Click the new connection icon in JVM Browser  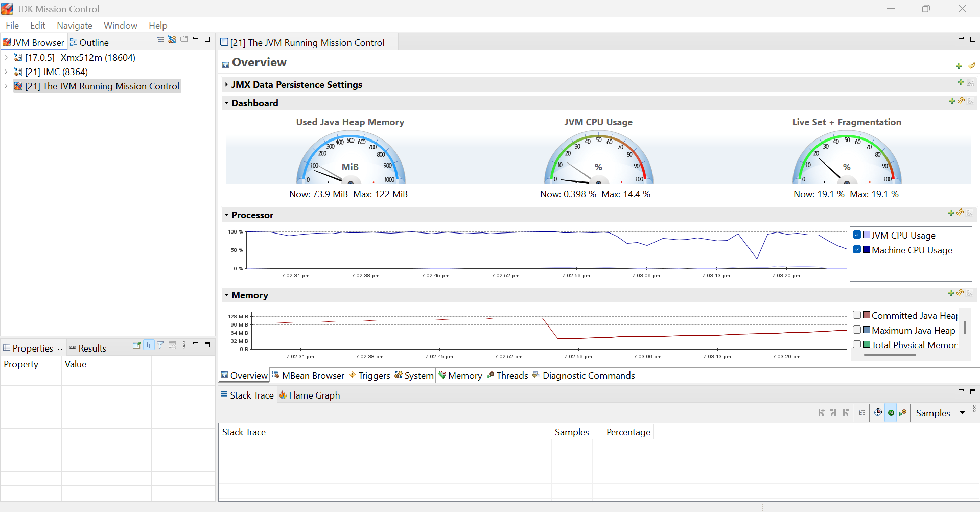pos(172,40)
